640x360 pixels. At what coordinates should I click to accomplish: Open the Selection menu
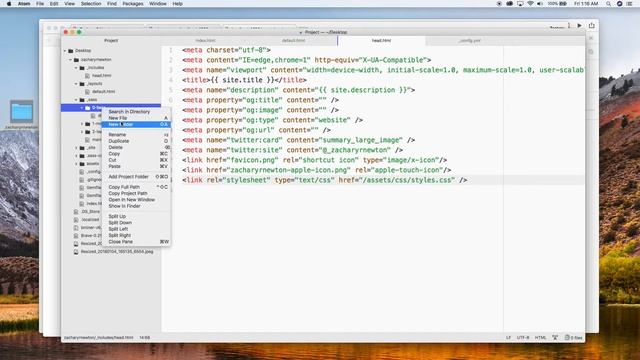coord(91,4)
